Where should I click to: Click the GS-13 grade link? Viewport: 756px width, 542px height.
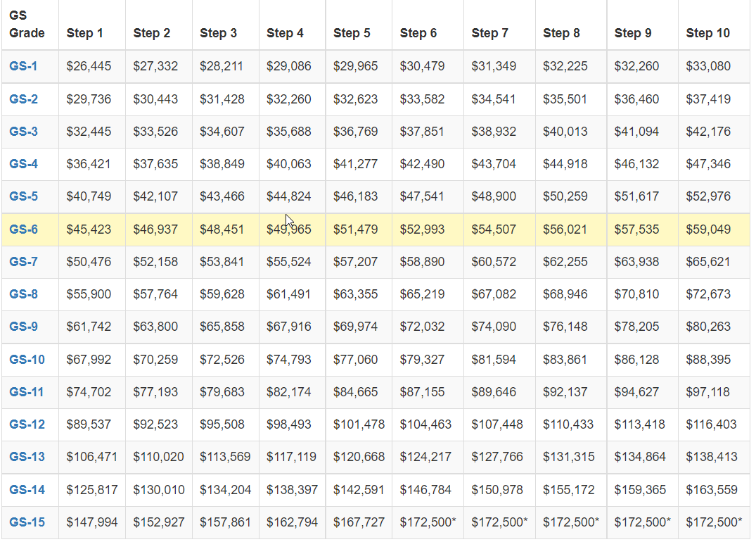point(27,457)
